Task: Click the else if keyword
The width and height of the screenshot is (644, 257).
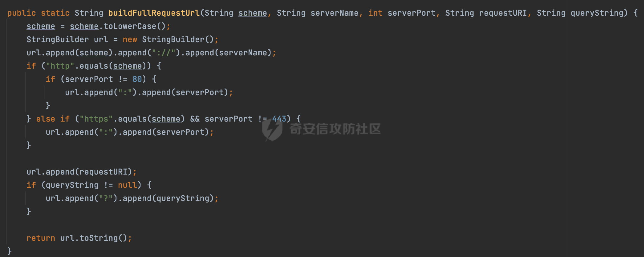Action: pyautogui.click(x=53, y=119)
